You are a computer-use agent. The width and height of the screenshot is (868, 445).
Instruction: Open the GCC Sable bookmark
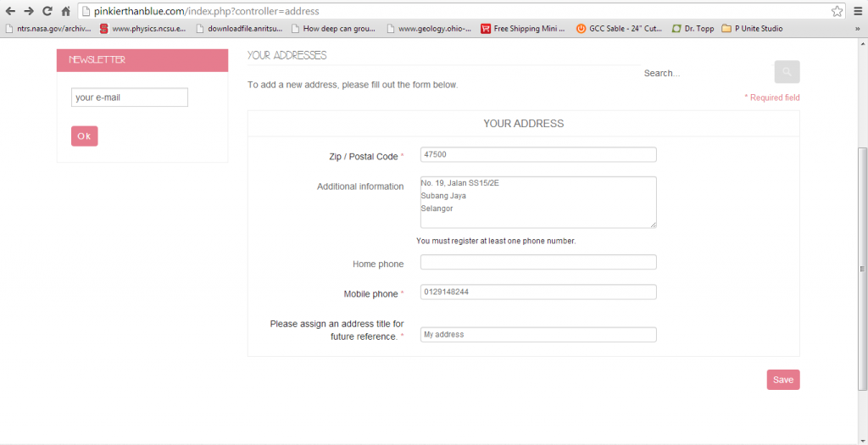point(619,28)
